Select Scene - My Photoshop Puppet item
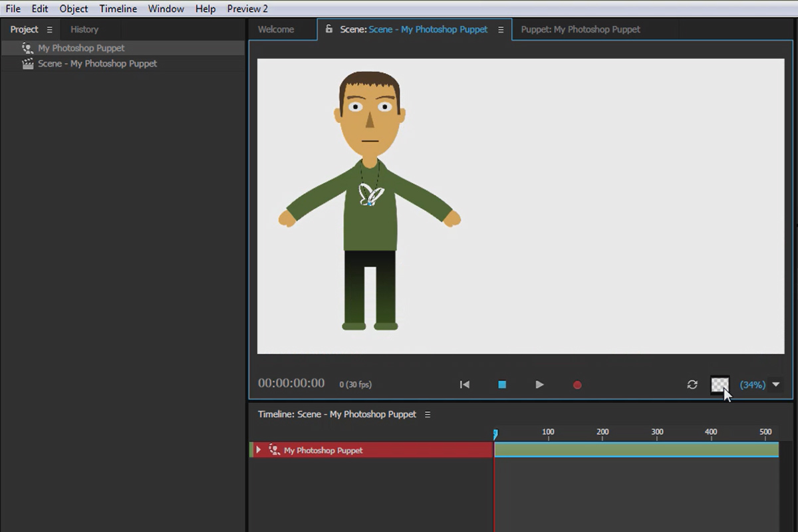Viewport: 798px width, 532px height. tap(123, 64)
